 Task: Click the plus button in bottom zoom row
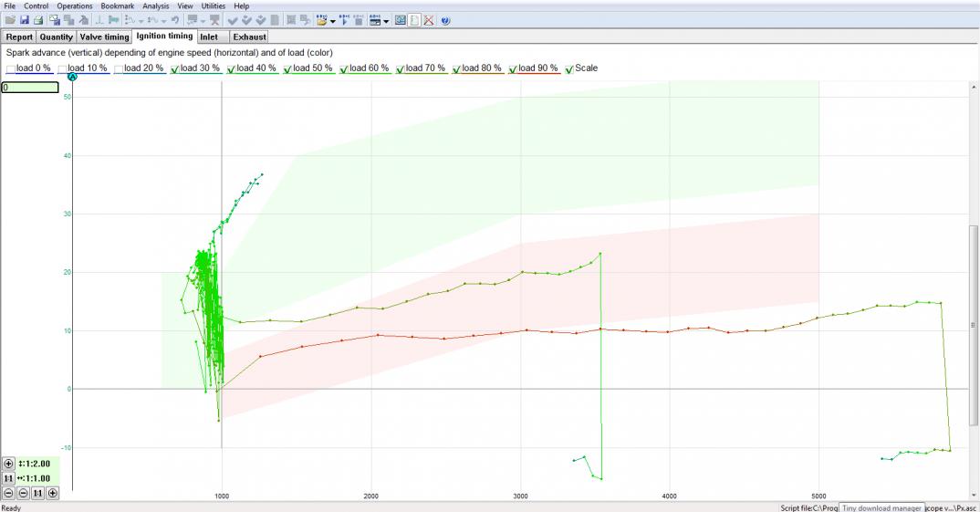click(52, 493)
